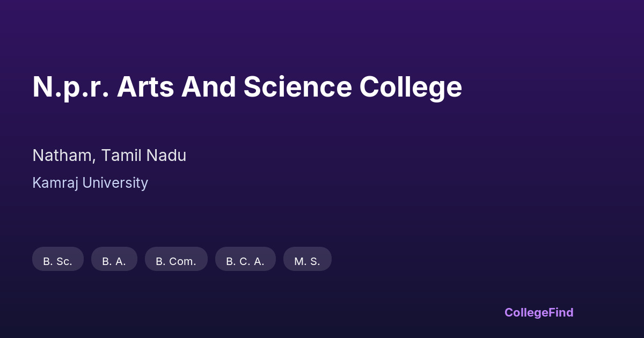Click the word "Natham" in the location
The height and width of the screenshot is (338, 644).
click(x=64, y=156)
